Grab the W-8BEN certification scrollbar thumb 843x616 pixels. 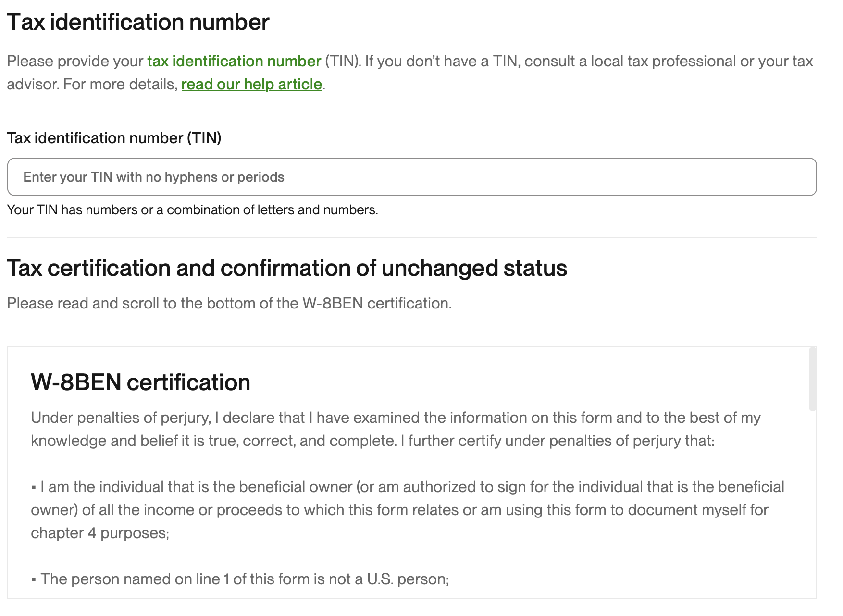pos(812,379)
